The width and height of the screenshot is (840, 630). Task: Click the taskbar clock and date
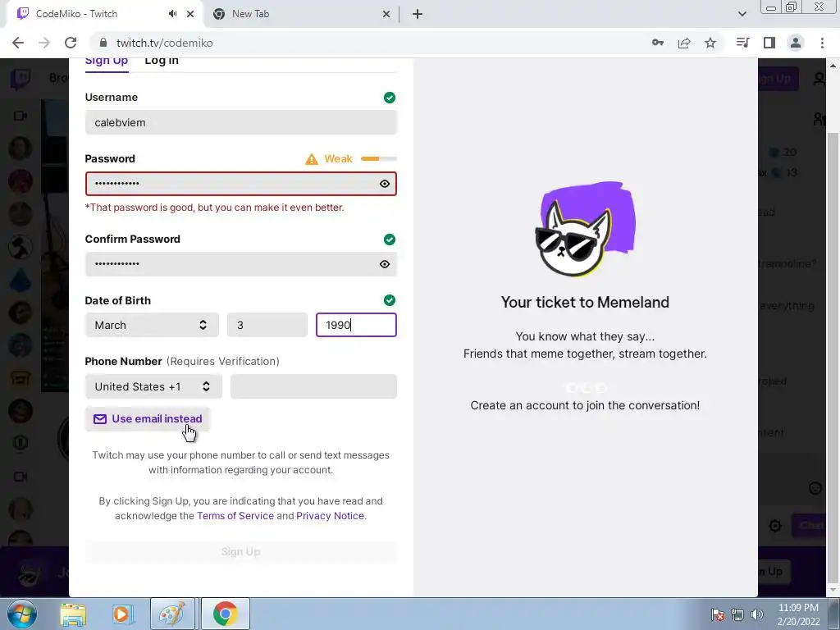(x=798, y=614)
